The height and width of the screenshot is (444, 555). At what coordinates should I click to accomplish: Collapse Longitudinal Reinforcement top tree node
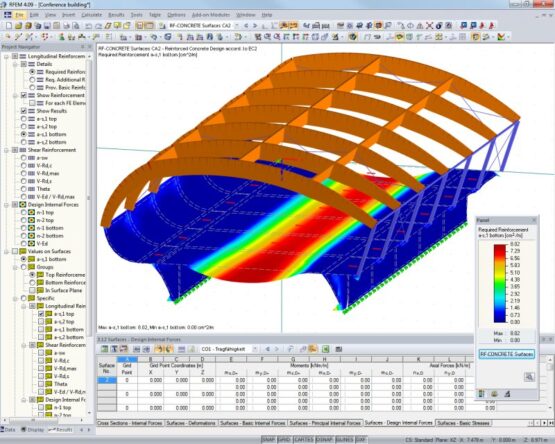[x=6, y=56]
